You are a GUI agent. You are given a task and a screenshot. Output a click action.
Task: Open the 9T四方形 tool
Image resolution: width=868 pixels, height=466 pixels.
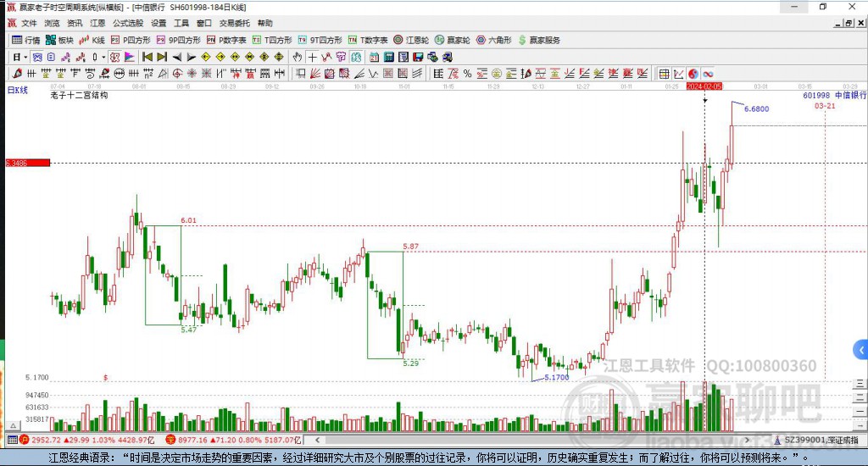coord(320,40)
